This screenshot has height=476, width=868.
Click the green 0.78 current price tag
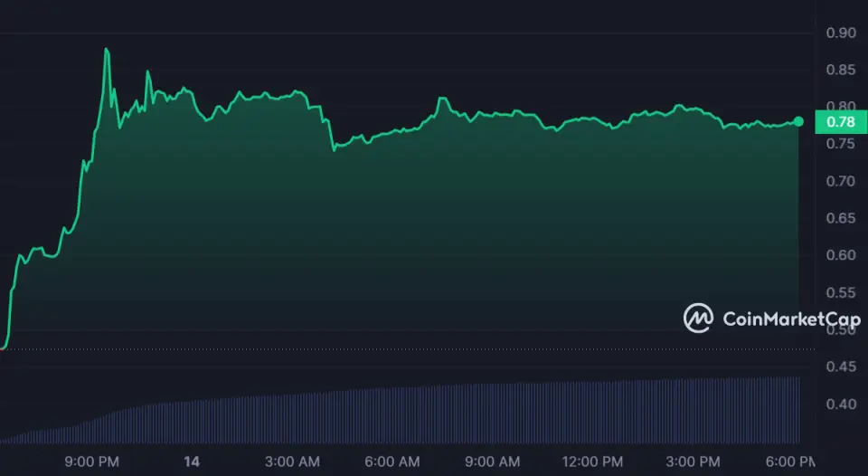(x=841, y=122)
